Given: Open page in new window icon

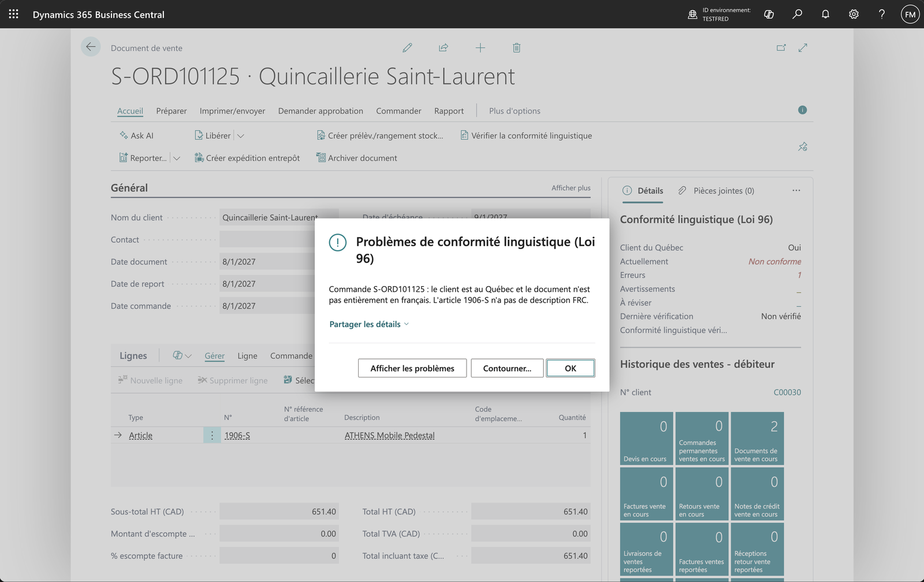Looking at the screenshot, I should point(781,48).
